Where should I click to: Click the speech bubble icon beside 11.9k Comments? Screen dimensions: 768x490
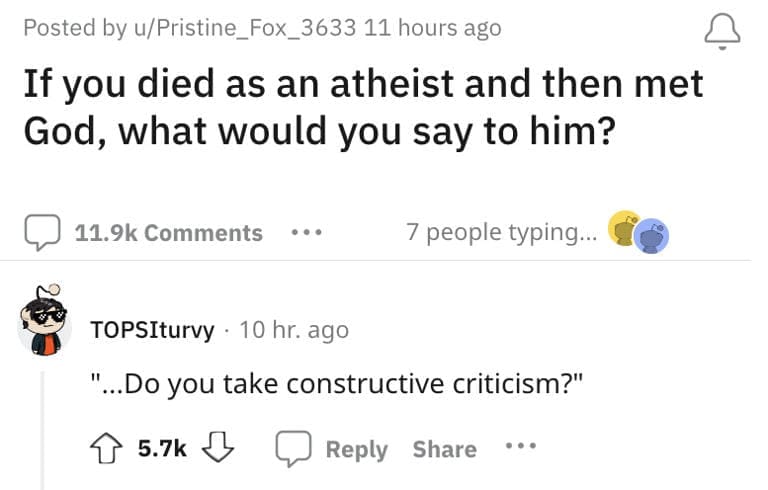pos(43,233)
